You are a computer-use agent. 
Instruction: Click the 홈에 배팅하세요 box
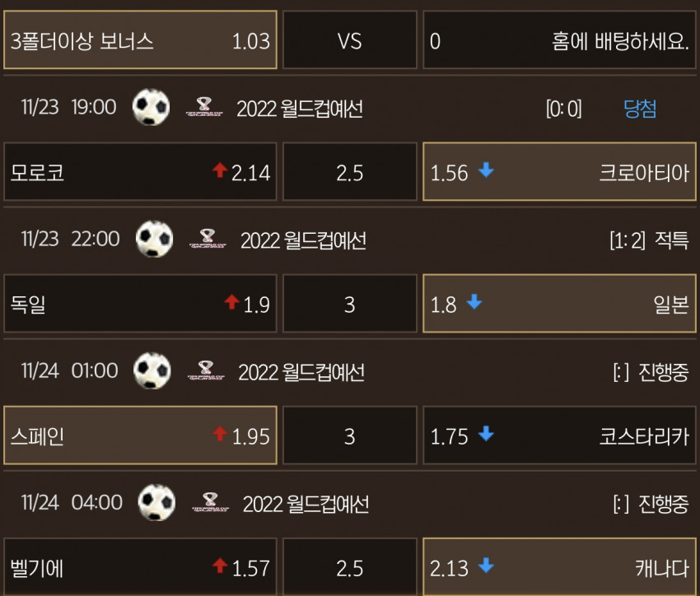click(x=559, y=40)
